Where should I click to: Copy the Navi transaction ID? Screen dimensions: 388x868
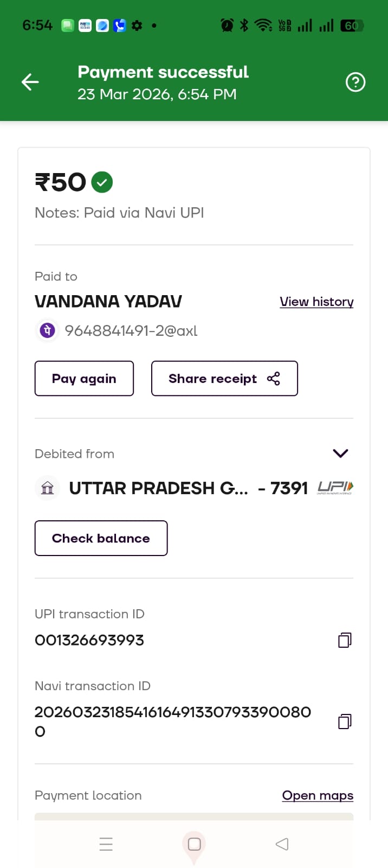[345, 721]
